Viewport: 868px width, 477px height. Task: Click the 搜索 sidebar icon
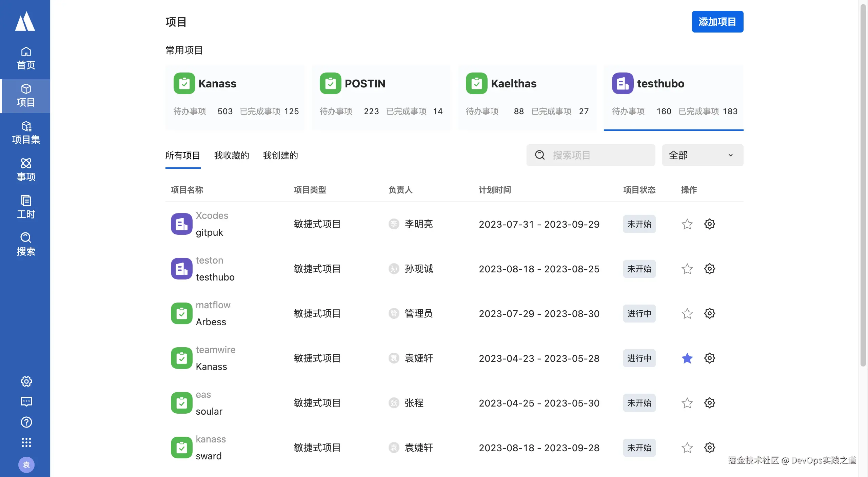point(26,244)
